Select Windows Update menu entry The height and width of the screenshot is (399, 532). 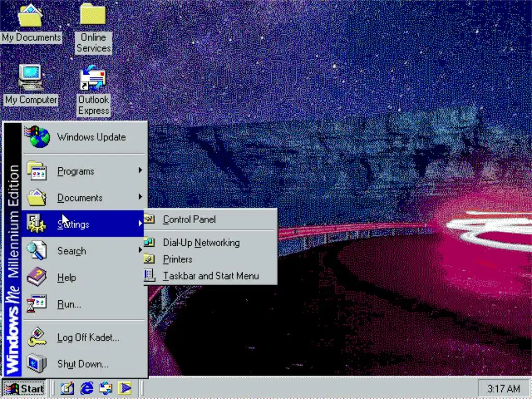click(85, 137)
